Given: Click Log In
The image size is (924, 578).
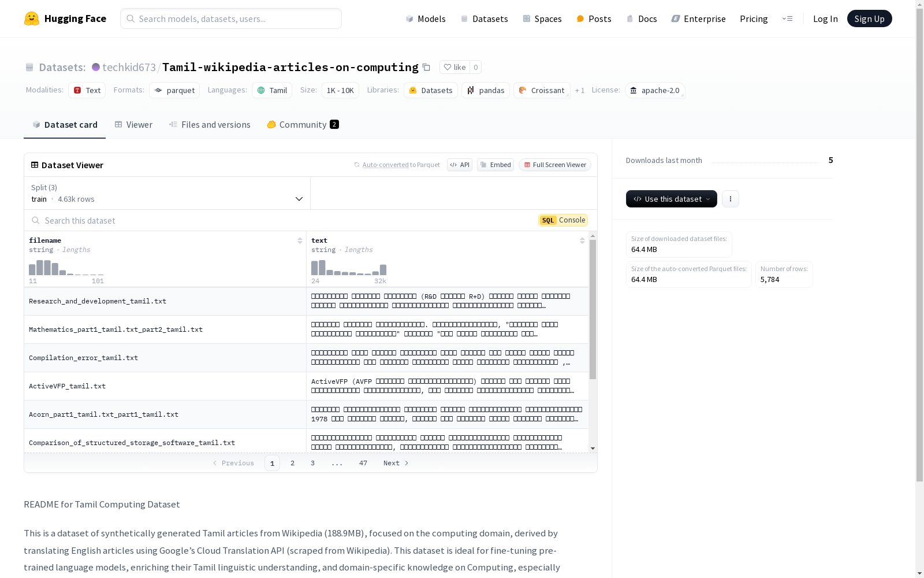Looking at the screenshot, I should [x=825, y=18].
